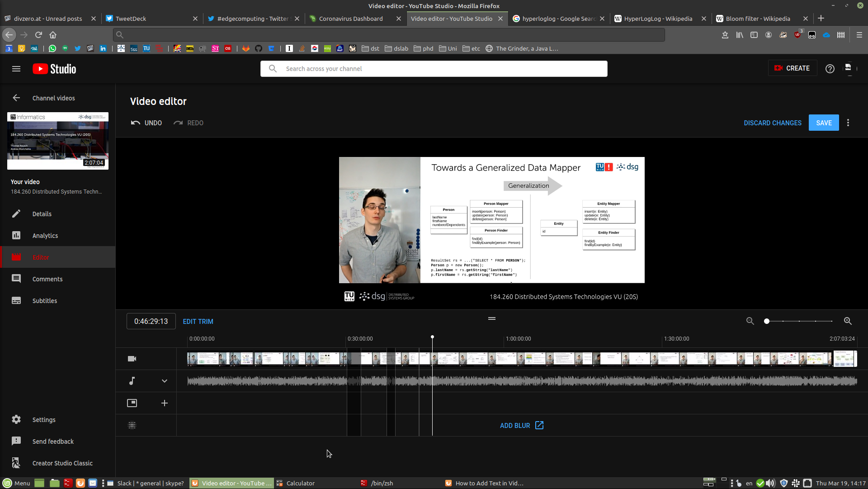
Task: Drag the timeline zoom slider right
Action: point(766,321)
